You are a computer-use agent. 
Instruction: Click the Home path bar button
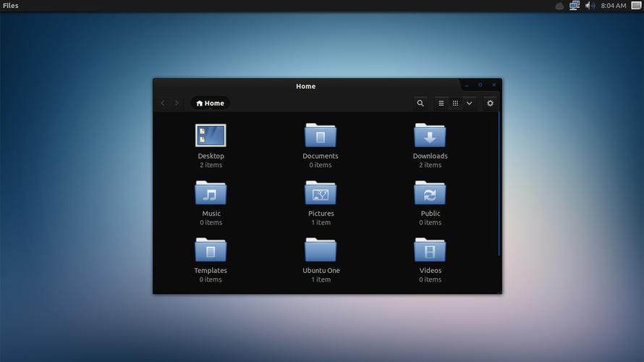pyautogui.click(x=210, y=104)
